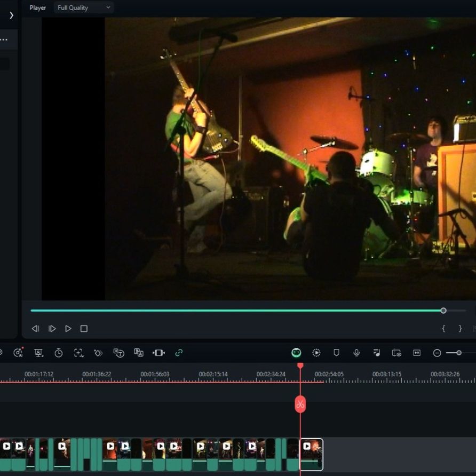The image size is (476, 476).
Task: Open the audio mixer music note icon
Action: click(377, 353)
